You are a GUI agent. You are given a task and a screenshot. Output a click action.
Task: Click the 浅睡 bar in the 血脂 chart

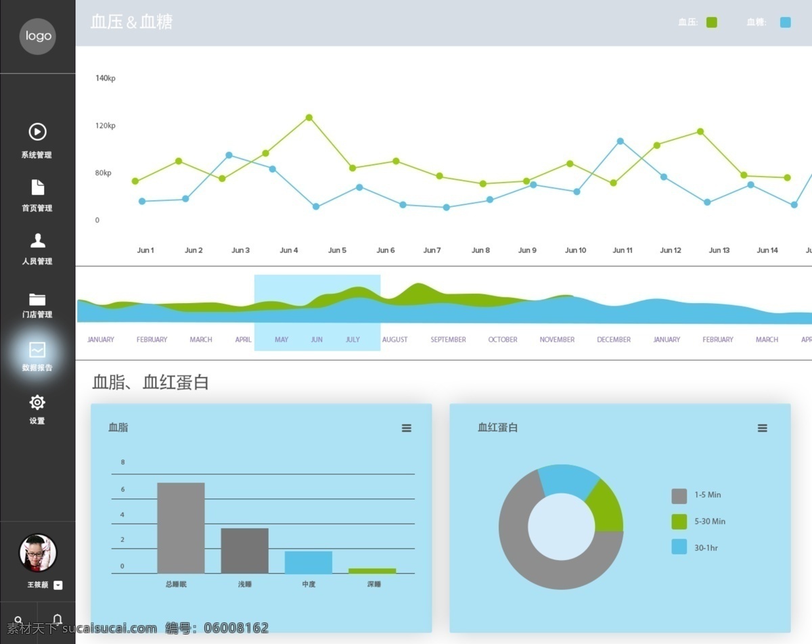coord(244,551)
